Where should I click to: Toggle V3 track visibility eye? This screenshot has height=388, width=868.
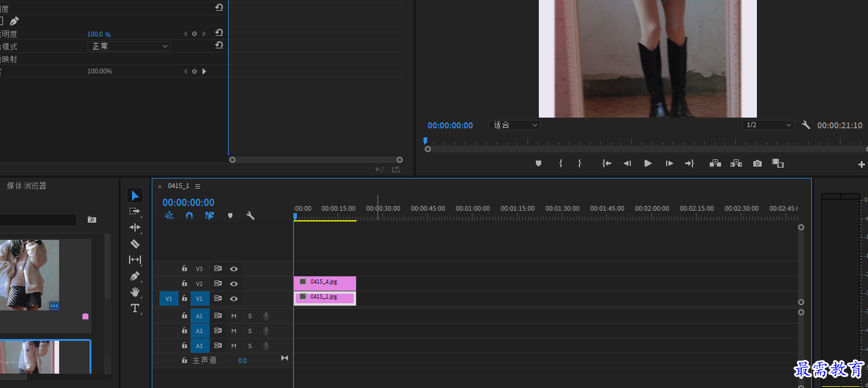click(x=234, y=269)
